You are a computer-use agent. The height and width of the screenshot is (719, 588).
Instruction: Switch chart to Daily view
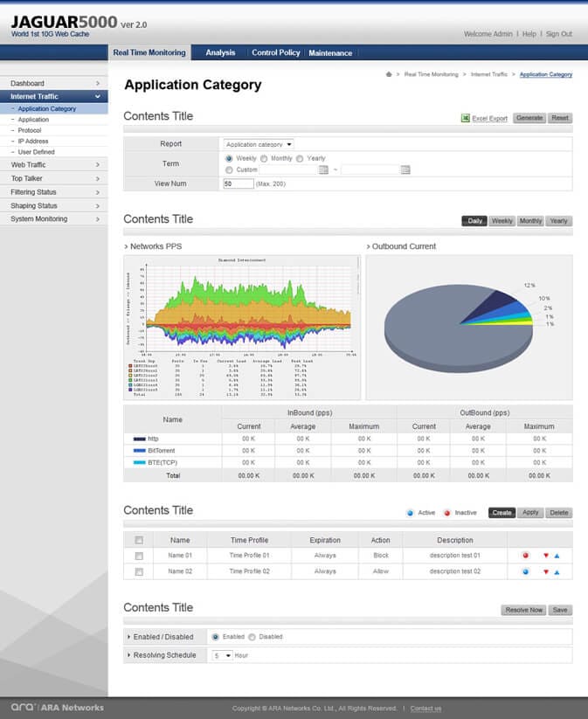pos(474,221)
